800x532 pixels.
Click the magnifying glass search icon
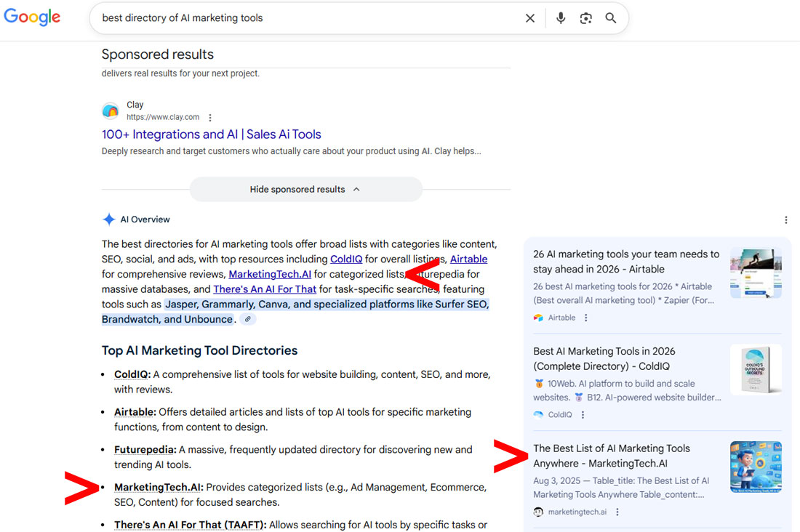click(611, 18)
